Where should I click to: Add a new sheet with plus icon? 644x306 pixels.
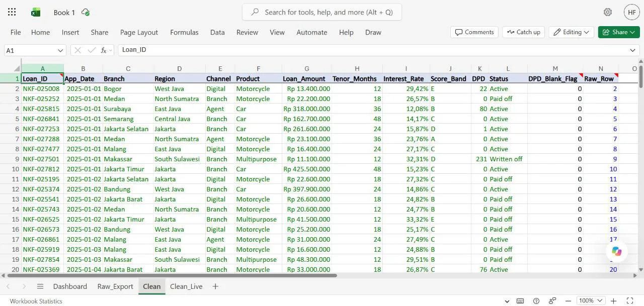[x=215, y=286]
